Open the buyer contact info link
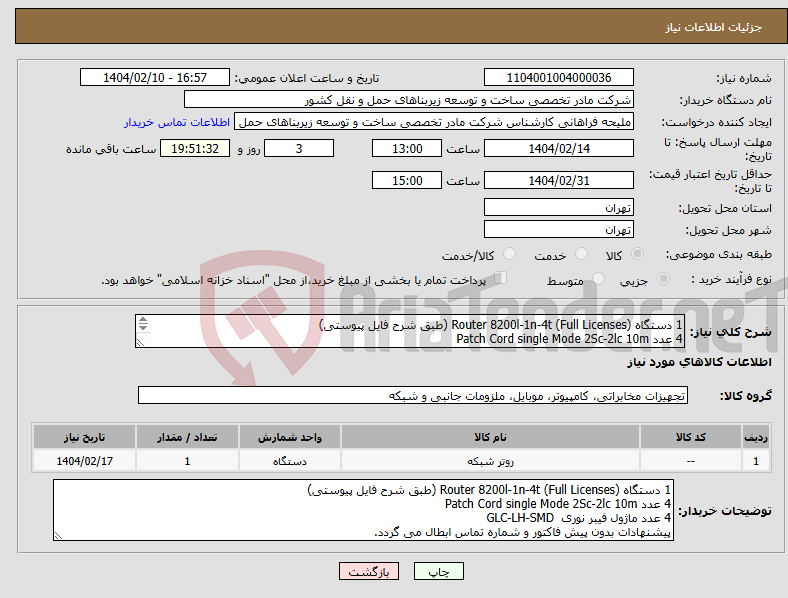 coord(177,122)
